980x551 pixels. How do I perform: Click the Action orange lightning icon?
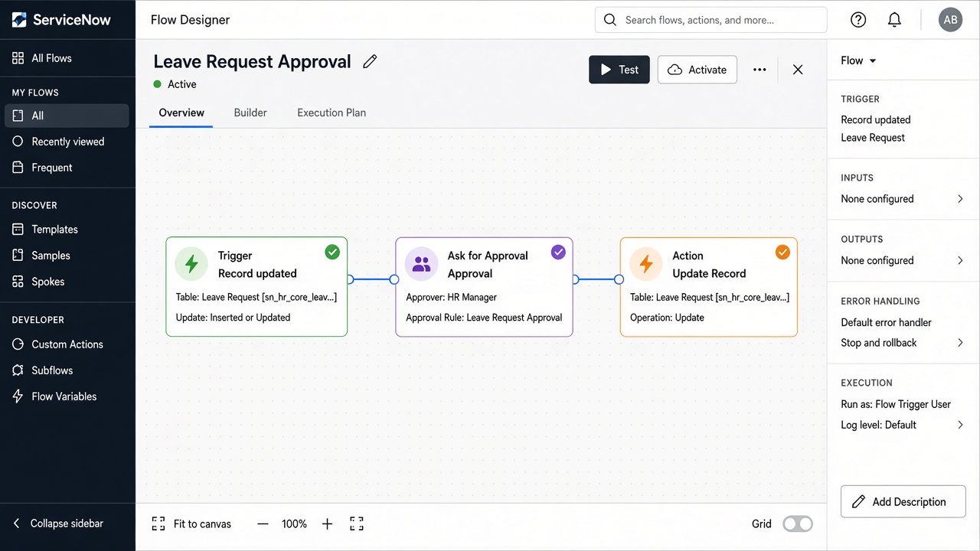click(x=646, y=264)
